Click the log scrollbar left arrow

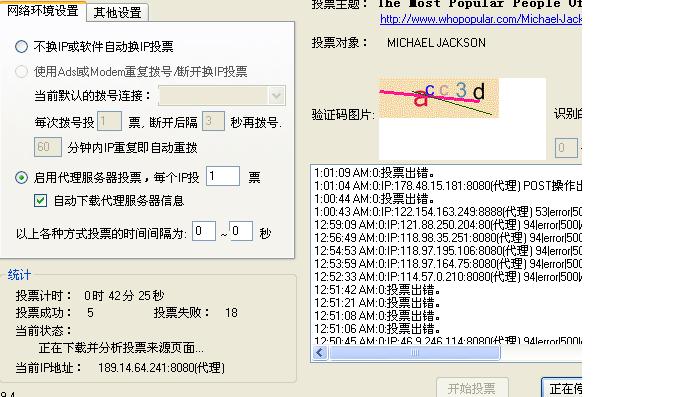coord(320,353)
